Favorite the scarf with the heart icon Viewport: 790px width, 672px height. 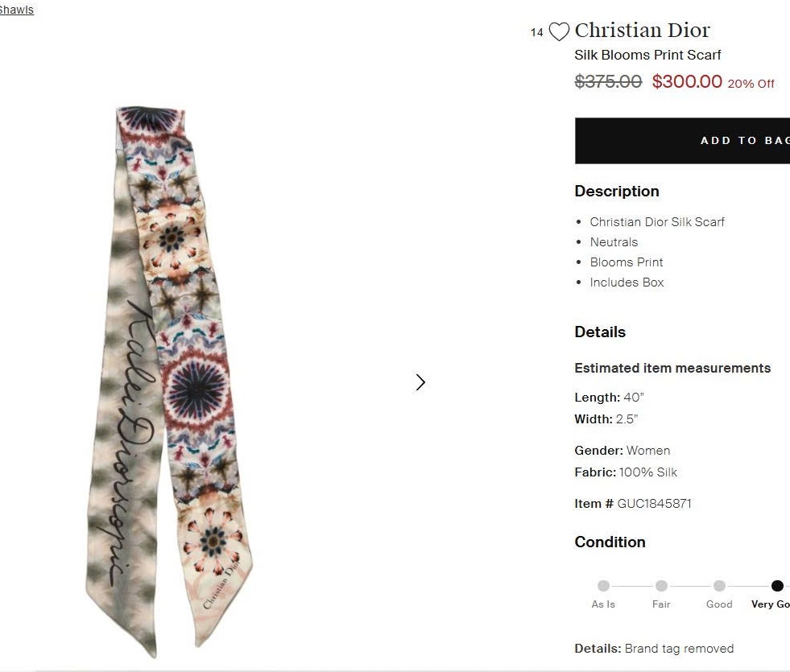point(559,32)
